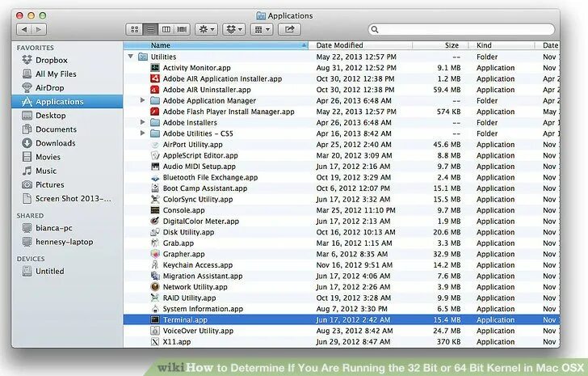
Task: Switch to icon view
Action: click(x=135, y=29)
